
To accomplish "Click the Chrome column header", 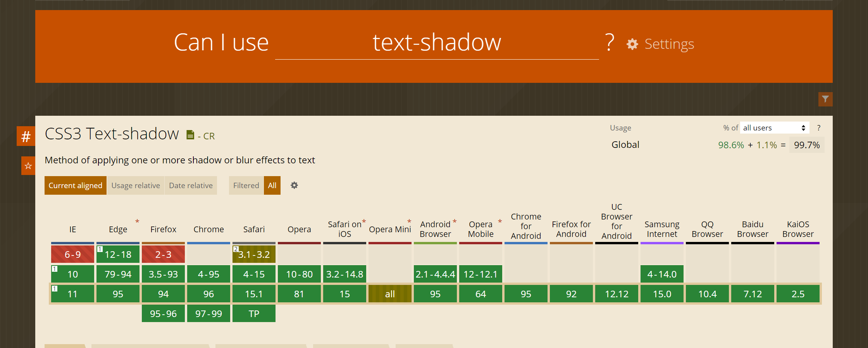I will (209, 229).
